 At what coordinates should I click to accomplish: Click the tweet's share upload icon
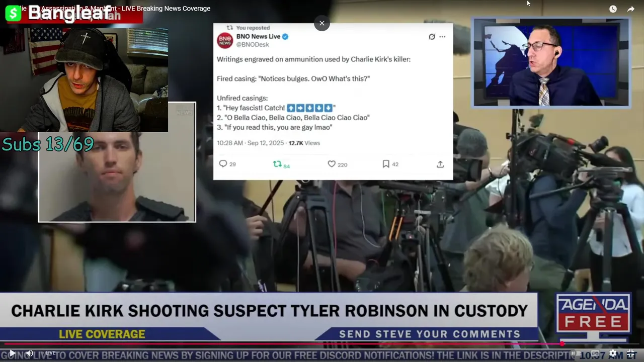(440, 164)
